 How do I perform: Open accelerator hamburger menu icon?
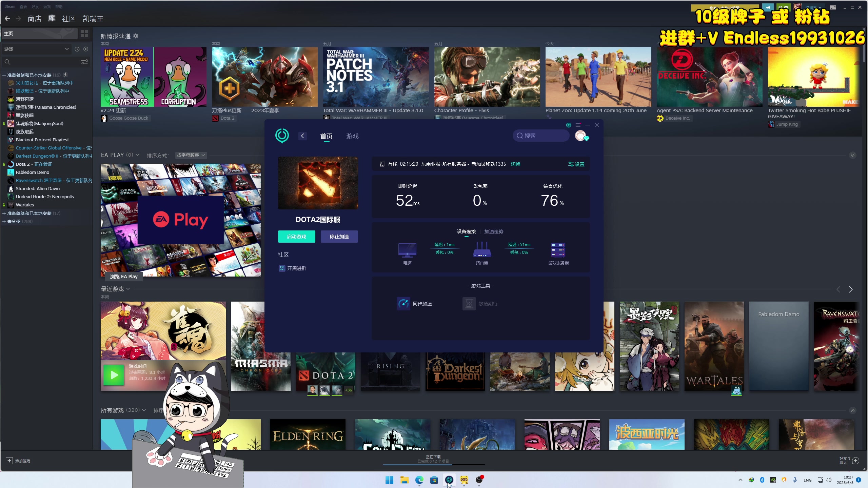coord(578,125)
